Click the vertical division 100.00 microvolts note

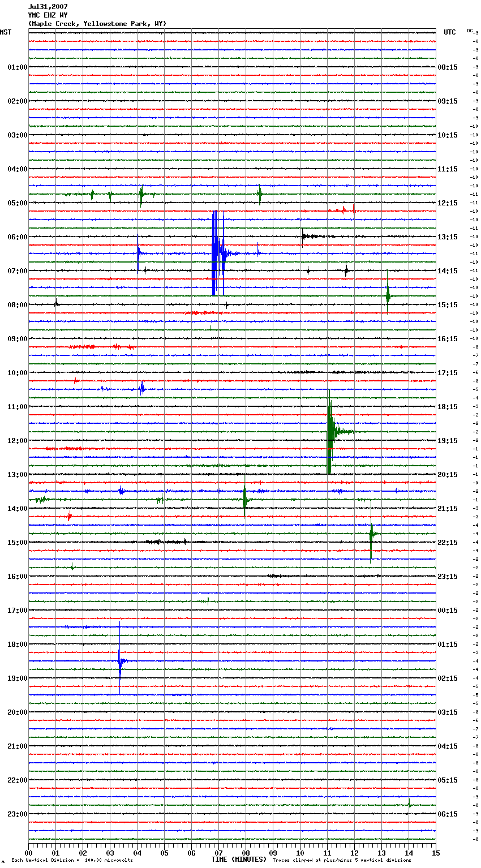[x=72, y=861]
